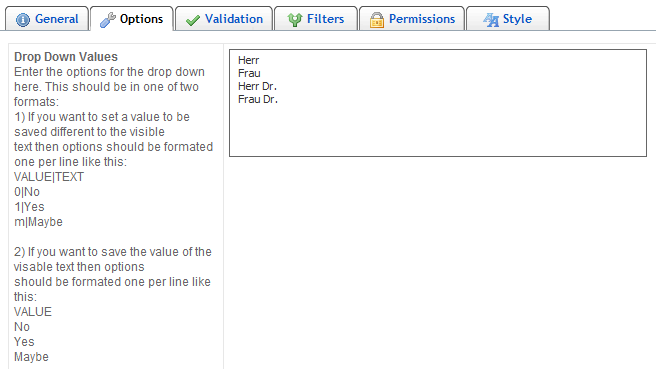Click the green Filters tab icon
Screen dimensions: 656x369
[x=295, y=20]
